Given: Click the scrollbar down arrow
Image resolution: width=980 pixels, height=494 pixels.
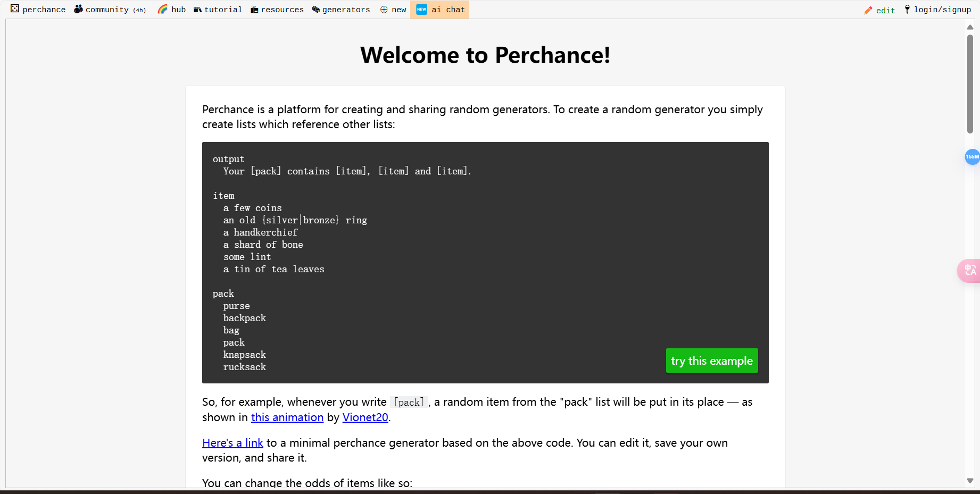Looking at the screenshot, I should click(970, 481).
